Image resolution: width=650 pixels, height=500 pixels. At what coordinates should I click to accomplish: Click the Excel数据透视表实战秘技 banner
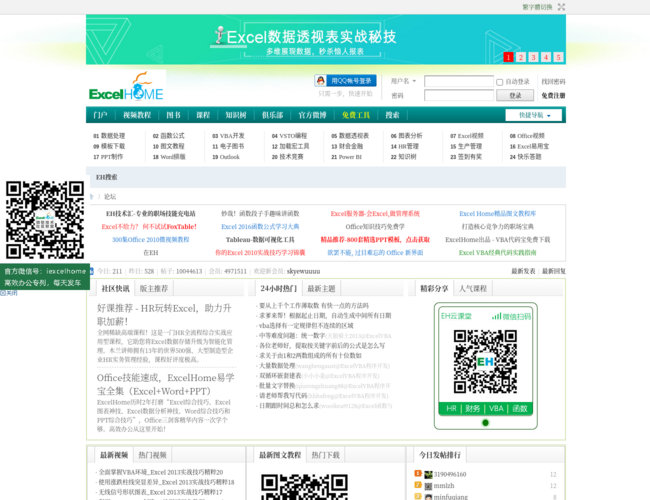click(x=326, y=40)
